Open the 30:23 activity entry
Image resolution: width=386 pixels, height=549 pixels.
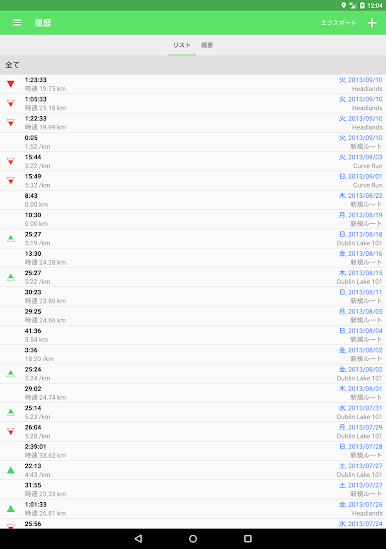point(193,296)
